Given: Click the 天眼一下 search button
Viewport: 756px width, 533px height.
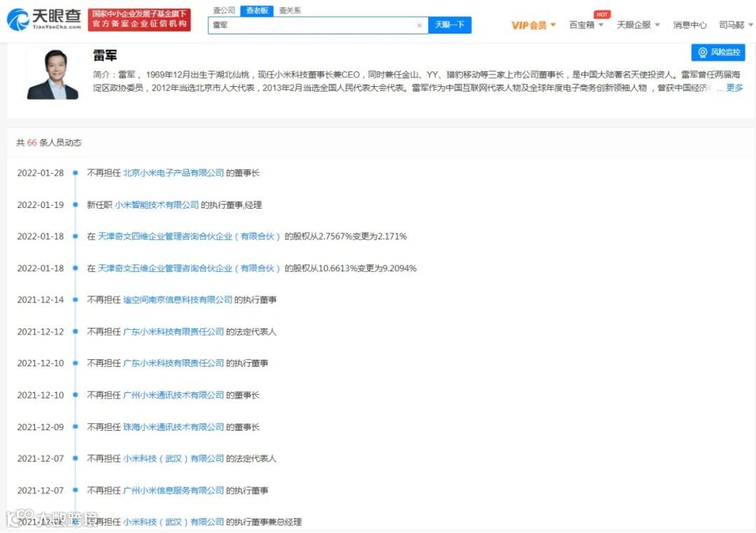Looking at the screenshot, I should (x=449, y=25).
